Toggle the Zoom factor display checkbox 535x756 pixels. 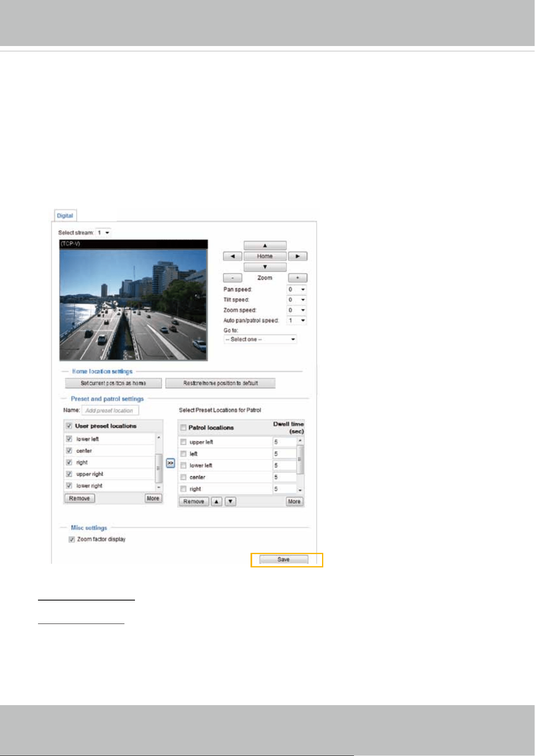point(72,540)
